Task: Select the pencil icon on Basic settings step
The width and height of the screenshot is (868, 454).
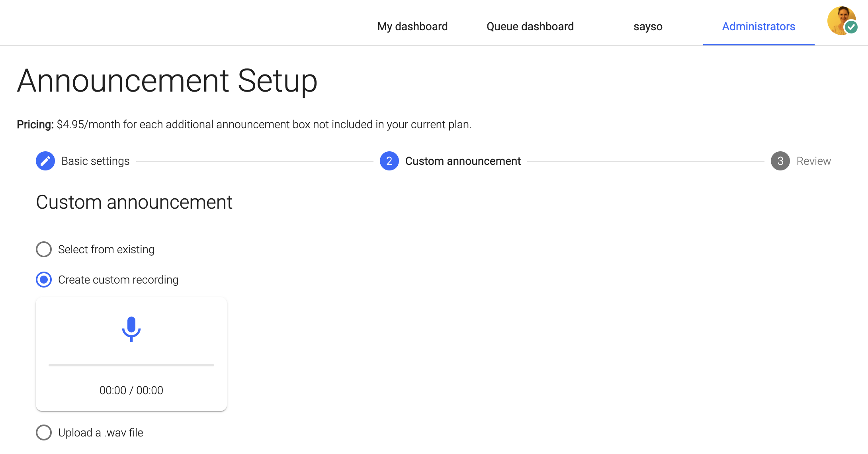Action: pos(45,161)
